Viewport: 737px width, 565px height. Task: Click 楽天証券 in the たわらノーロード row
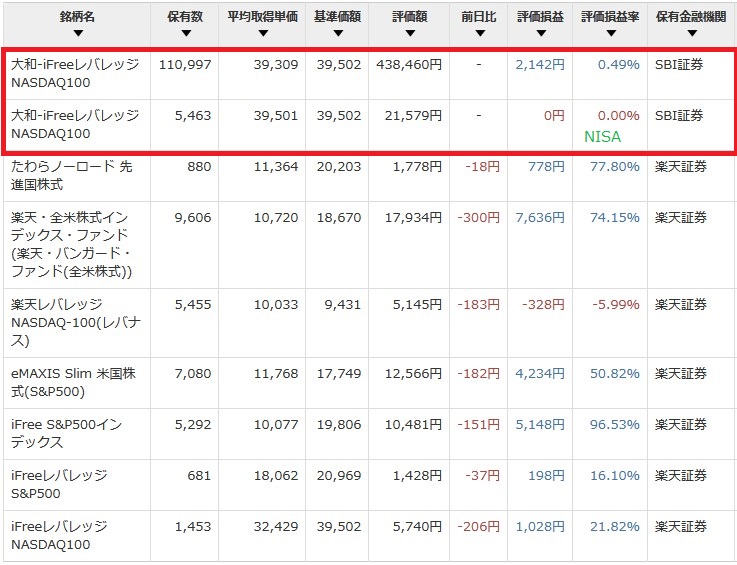pos(681,166)
